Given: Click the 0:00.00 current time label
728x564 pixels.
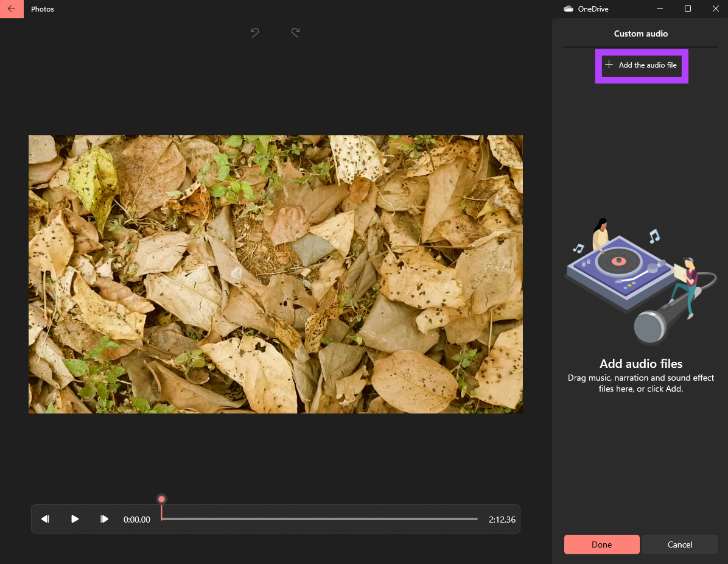Looking at the screenshot, I should pos(137,520).
